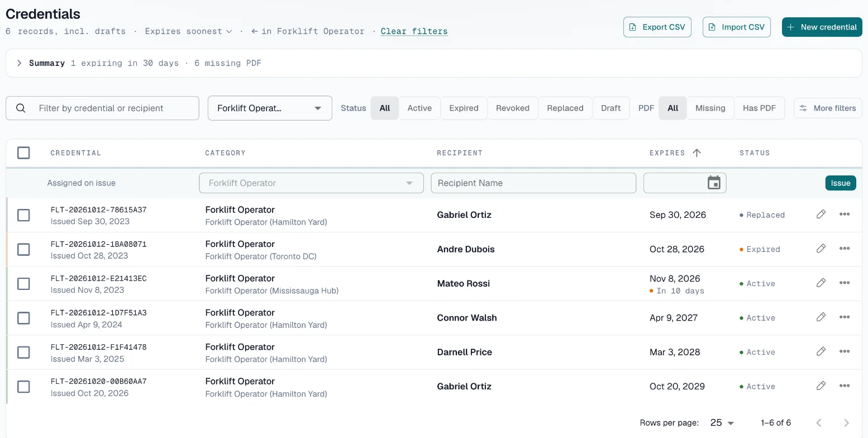Show more actions for Connor Walsh

(x=845, y=317)
